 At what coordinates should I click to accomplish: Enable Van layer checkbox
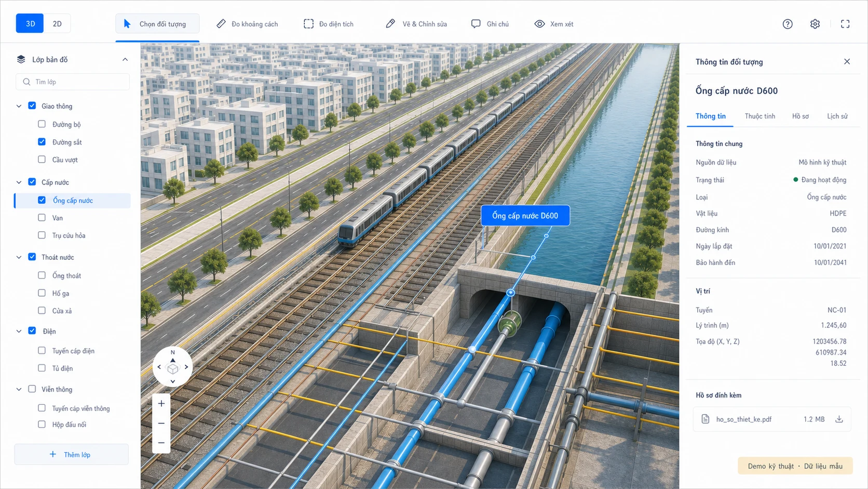tap(42, 218)
